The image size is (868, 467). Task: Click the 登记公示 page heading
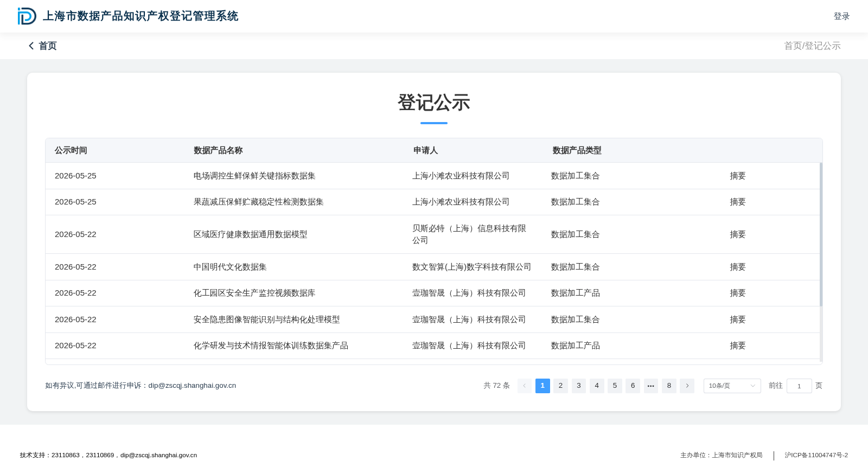(x=434, y=103)
